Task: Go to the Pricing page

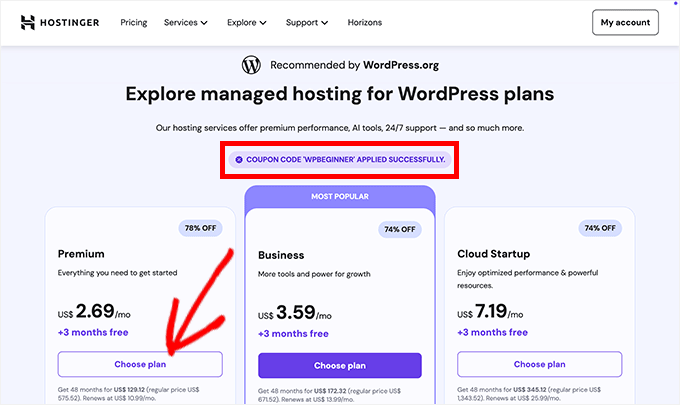Action: coord(133,22)
